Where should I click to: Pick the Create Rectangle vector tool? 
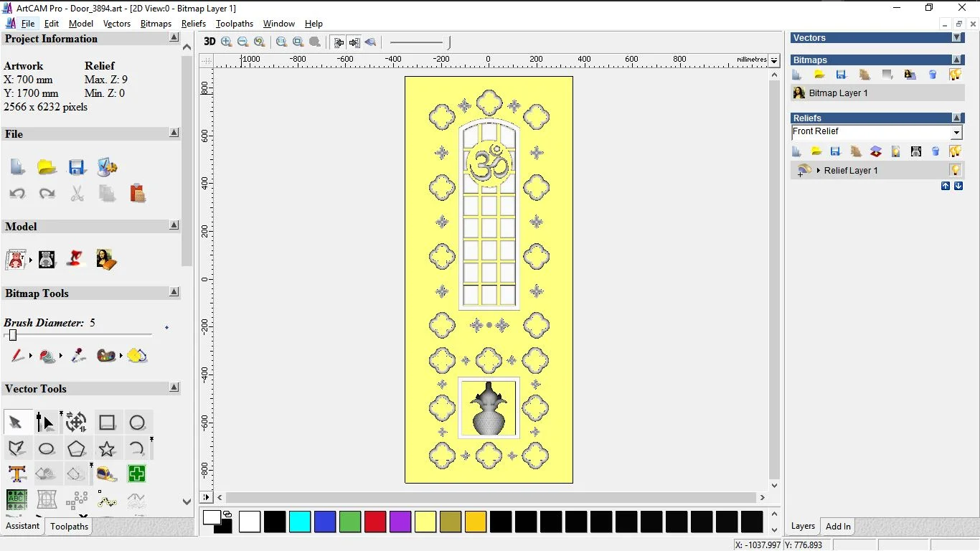107,423
